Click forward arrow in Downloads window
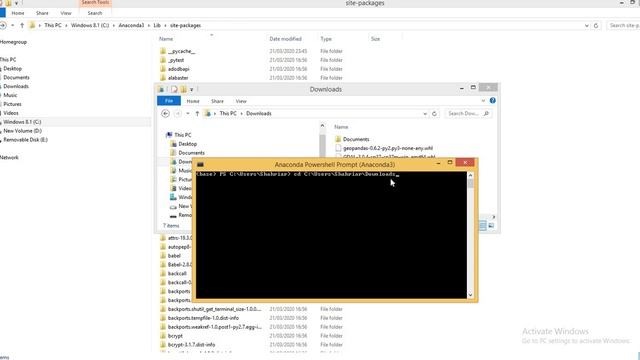 [x=178, y=113]
